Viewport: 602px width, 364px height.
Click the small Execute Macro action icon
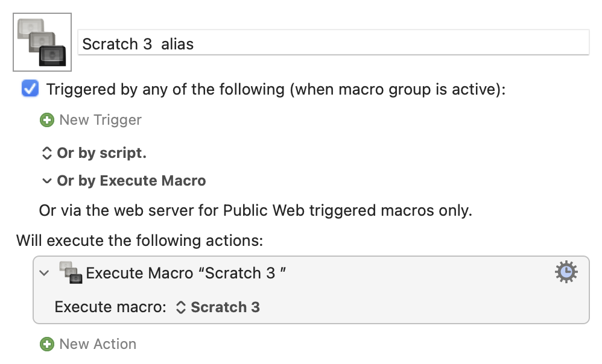(x=71, y=272)
